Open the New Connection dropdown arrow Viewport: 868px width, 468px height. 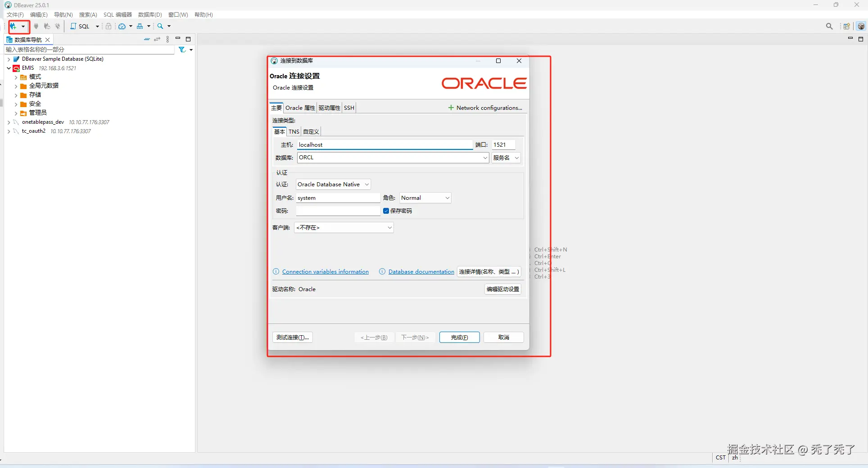pos(23,27)
